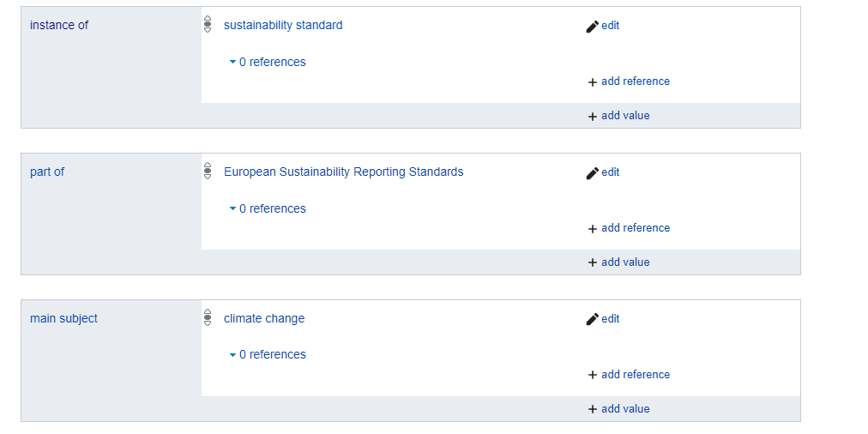Open the sustainability standard item link
This screenshot has width=868, height=434.
tap(283, 25)
